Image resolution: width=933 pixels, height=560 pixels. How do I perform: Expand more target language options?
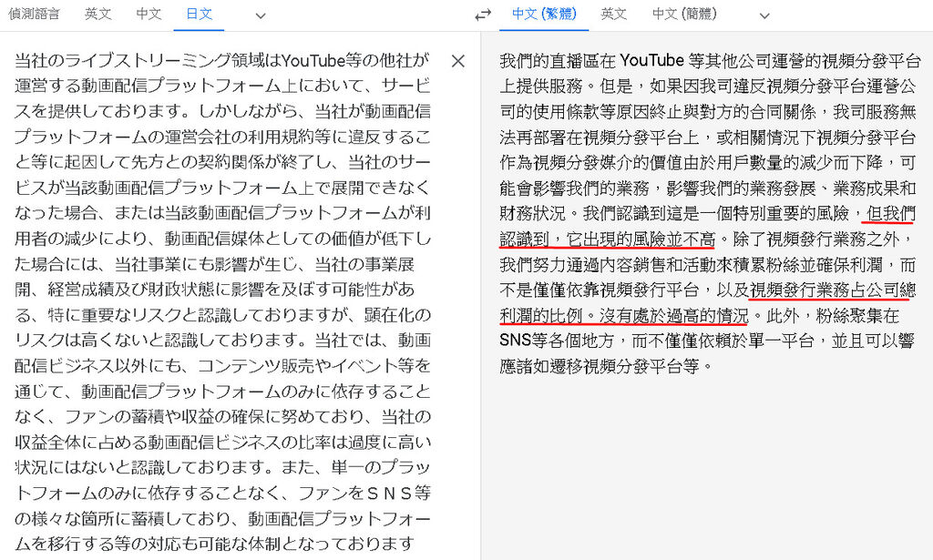[764, 16]
